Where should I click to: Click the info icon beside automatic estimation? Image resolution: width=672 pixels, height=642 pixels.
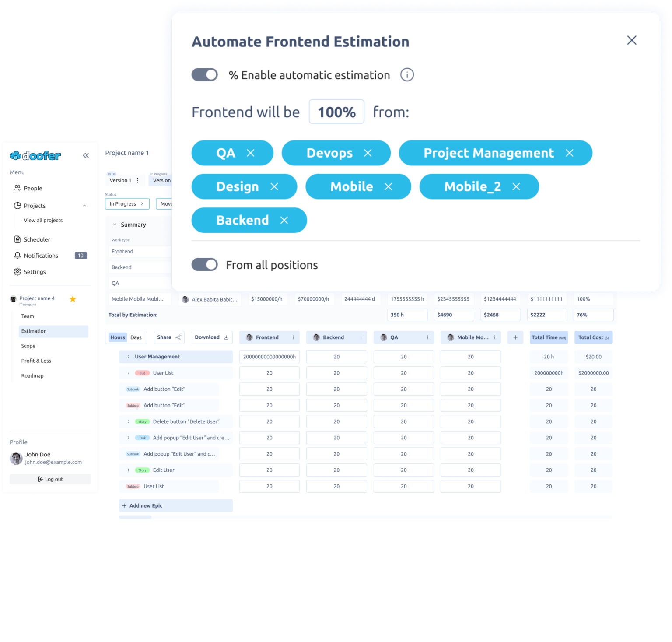pyautogui.click(x=407, y=74)
